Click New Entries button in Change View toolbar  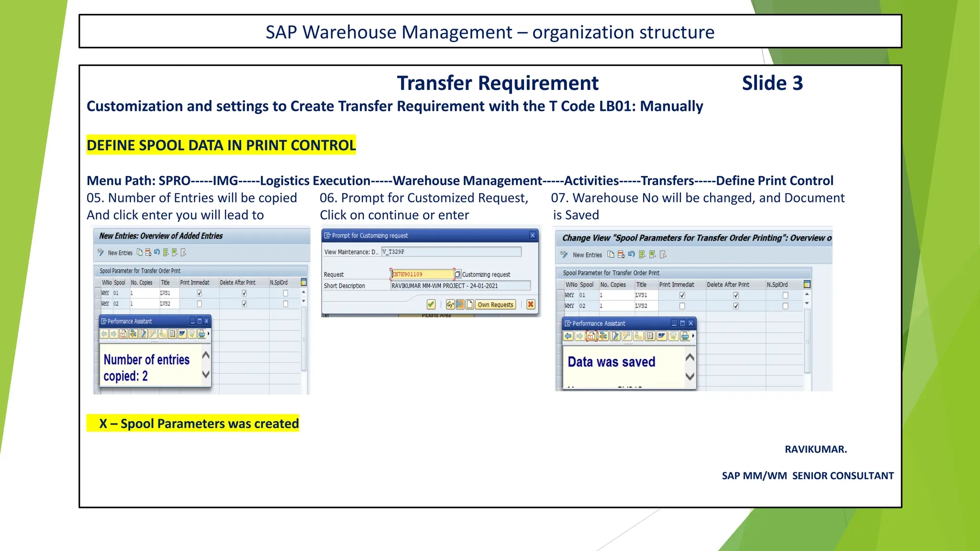coord(588,255)
